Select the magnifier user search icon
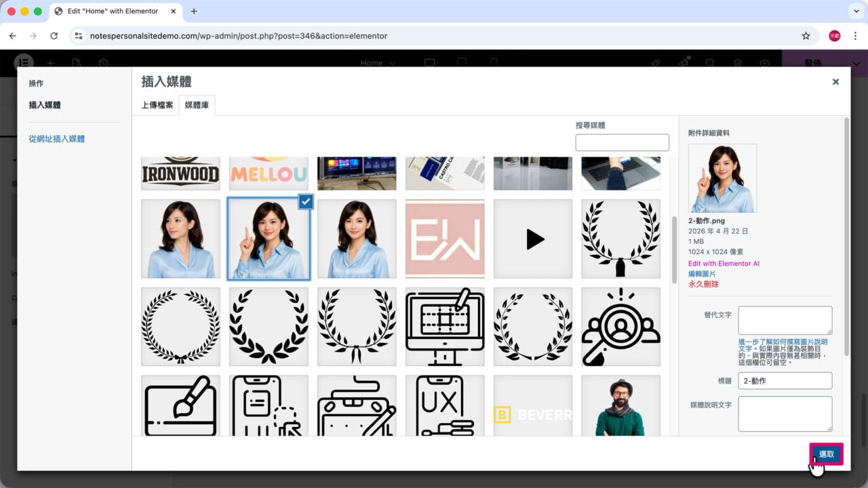The height and width of the screenshot is (488, 868). tap(621, 327)
